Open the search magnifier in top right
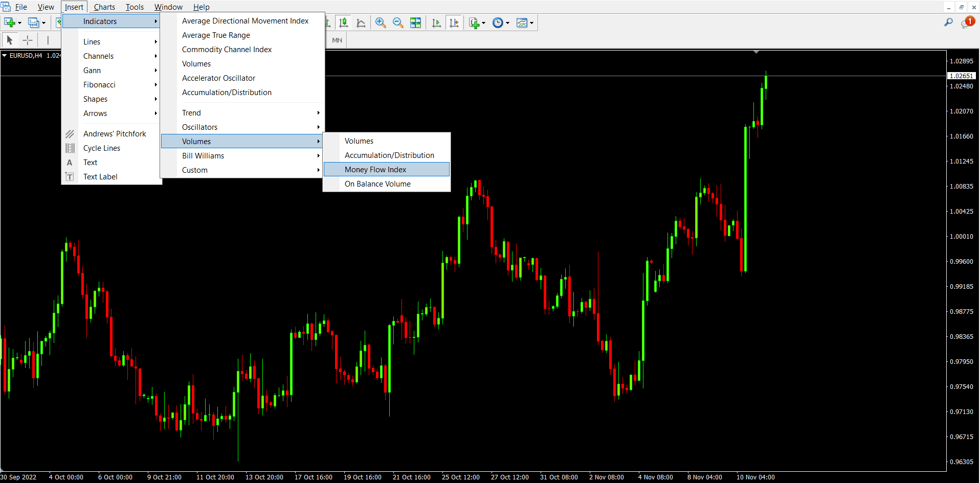Viewport: 980px width, 483px height. pos(948,22)
